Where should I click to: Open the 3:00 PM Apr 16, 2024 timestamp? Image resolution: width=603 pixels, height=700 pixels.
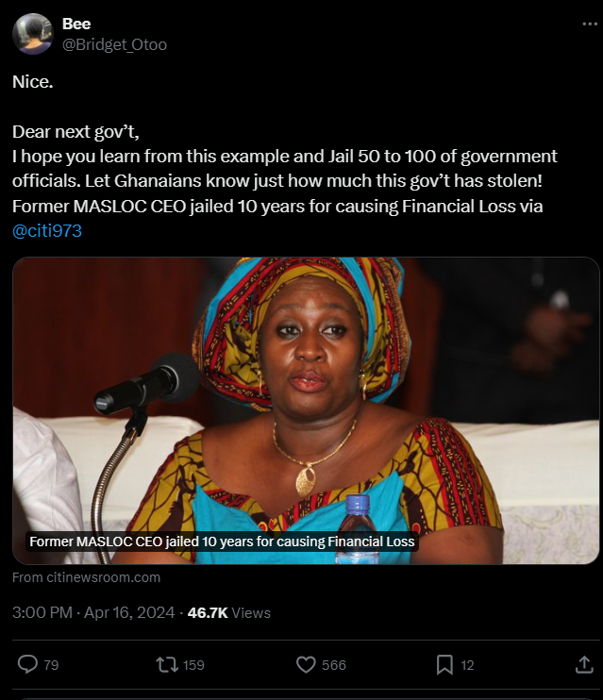pyautogui.click(x=93, y=612)
